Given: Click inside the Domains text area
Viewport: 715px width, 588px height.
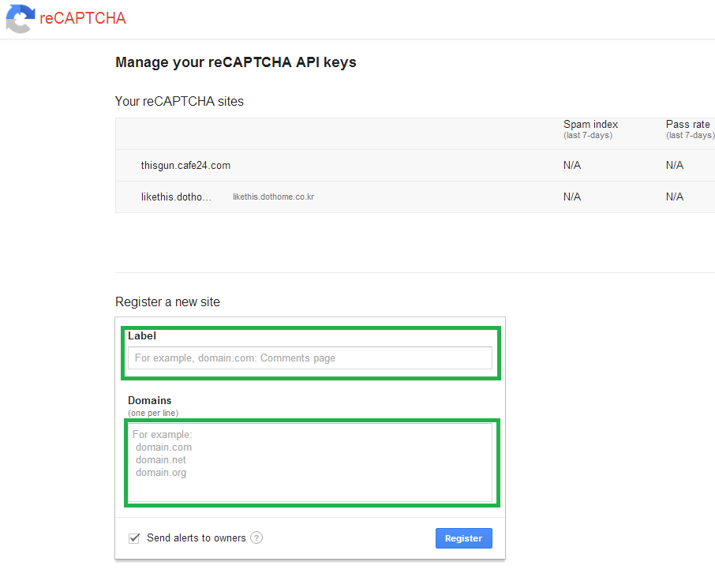Looking at the screenshot, I should coord(310,463).
